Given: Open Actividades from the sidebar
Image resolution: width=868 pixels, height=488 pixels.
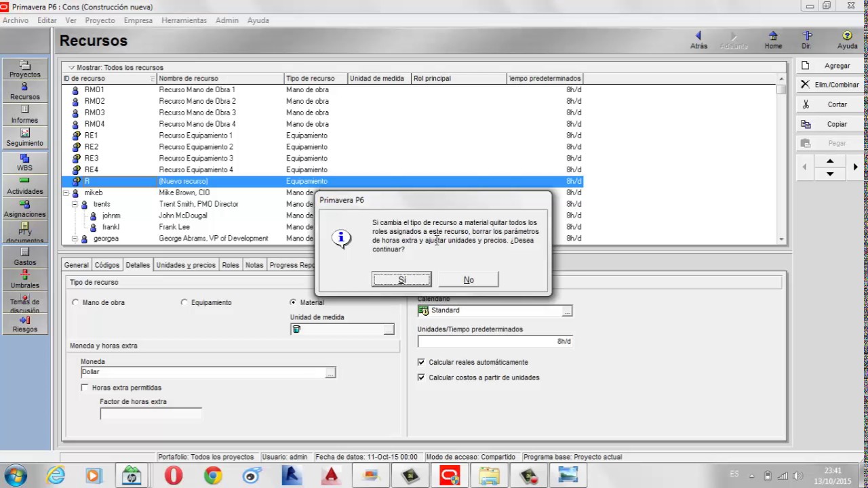Looking at the screenshot, I should pyautogui.click(x=24, y=186).
